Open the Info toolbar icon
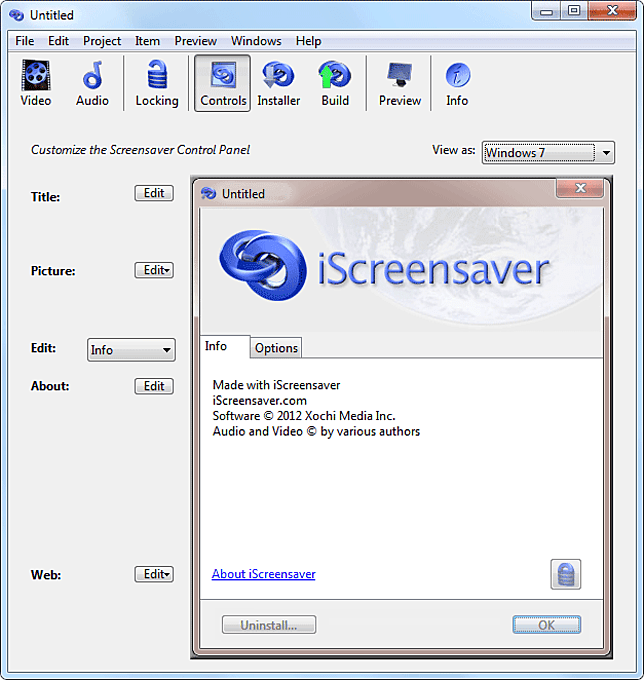644x680 pixels. (457, 83)
